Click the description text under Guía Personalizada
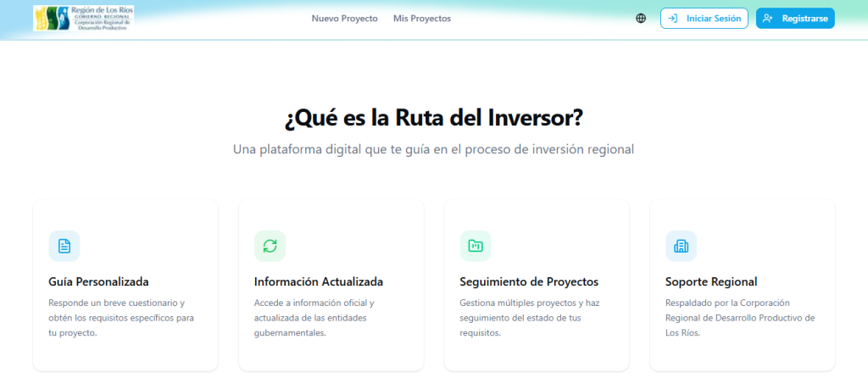Screen dimensions: 868x384 [121, 318]
